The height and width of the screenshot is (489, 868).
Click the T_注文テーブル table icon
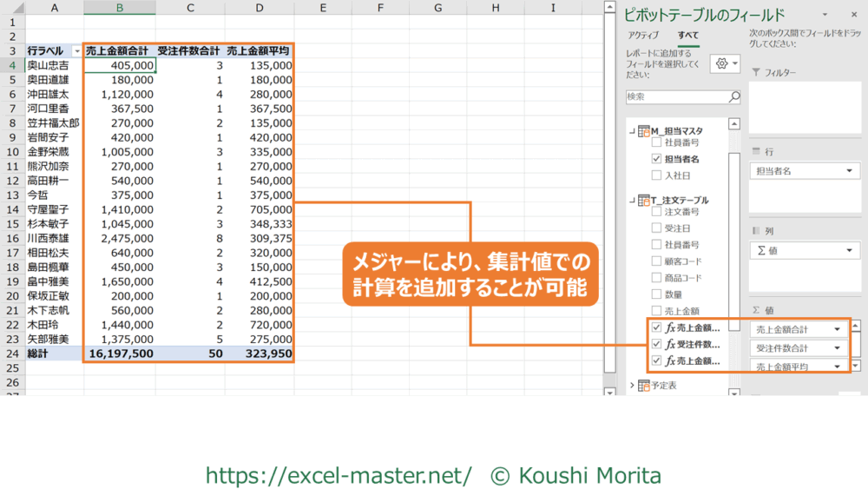pyautogui.click(x=644, y=200)
